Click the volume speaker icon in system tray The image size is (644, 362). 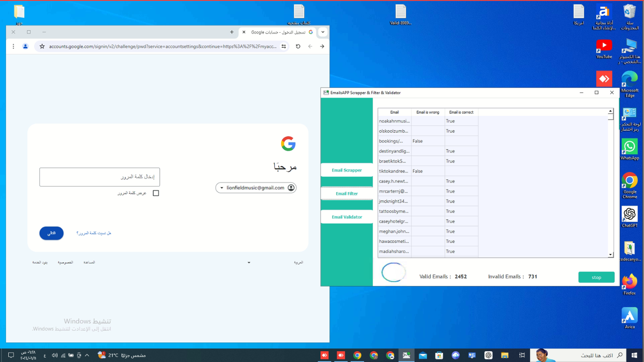coord(54,355)
